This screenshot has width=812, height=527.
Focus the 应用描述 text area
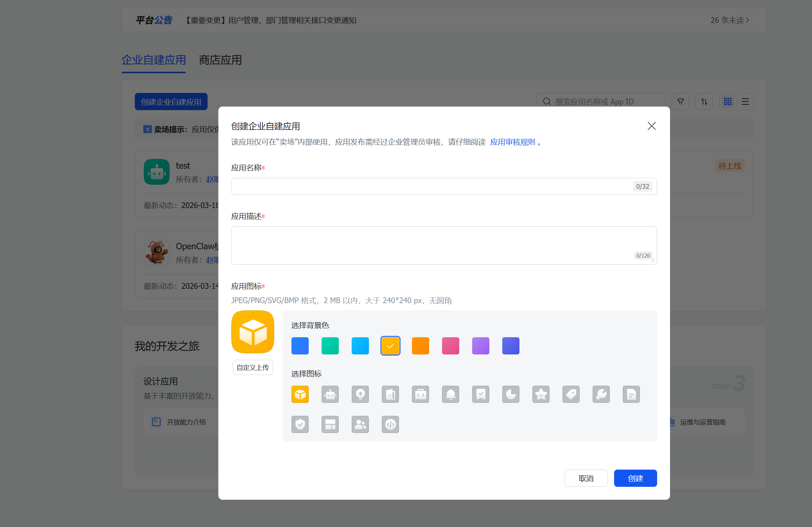(430, 245)
